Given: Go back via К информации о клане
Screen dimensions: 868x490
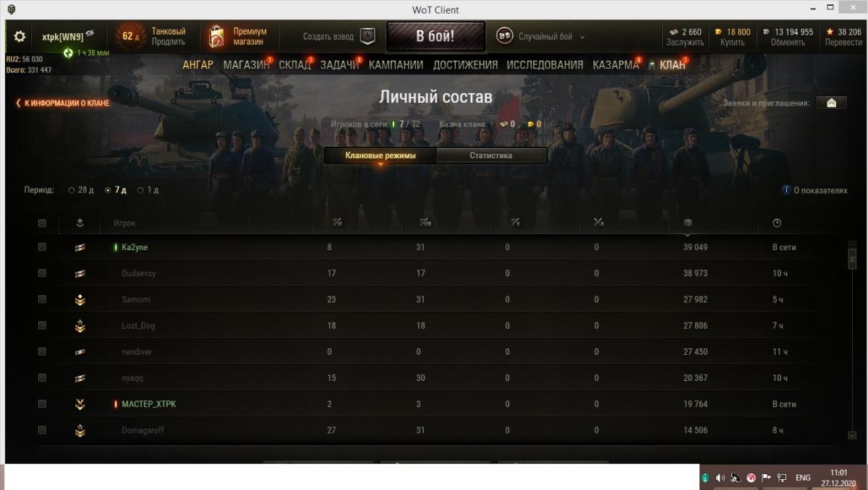Looking at the screenshot, I should pyautogui.click(x=62, y=103).
